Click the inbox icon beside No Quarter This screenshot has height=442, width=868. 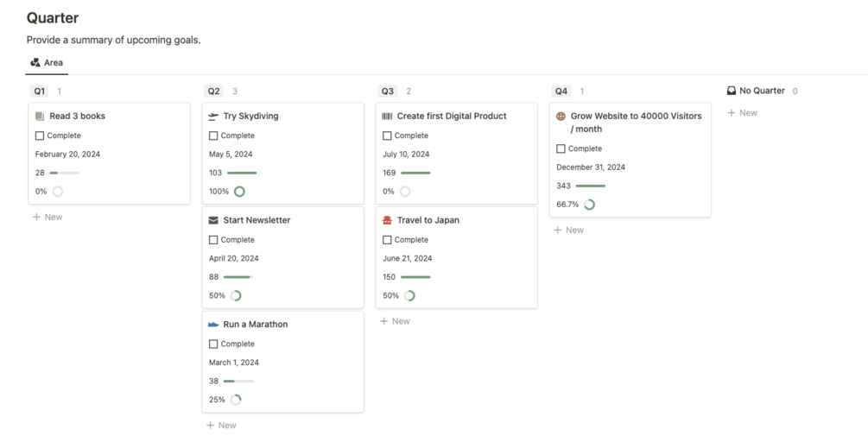pyautogui.click(x=732, y=91)
